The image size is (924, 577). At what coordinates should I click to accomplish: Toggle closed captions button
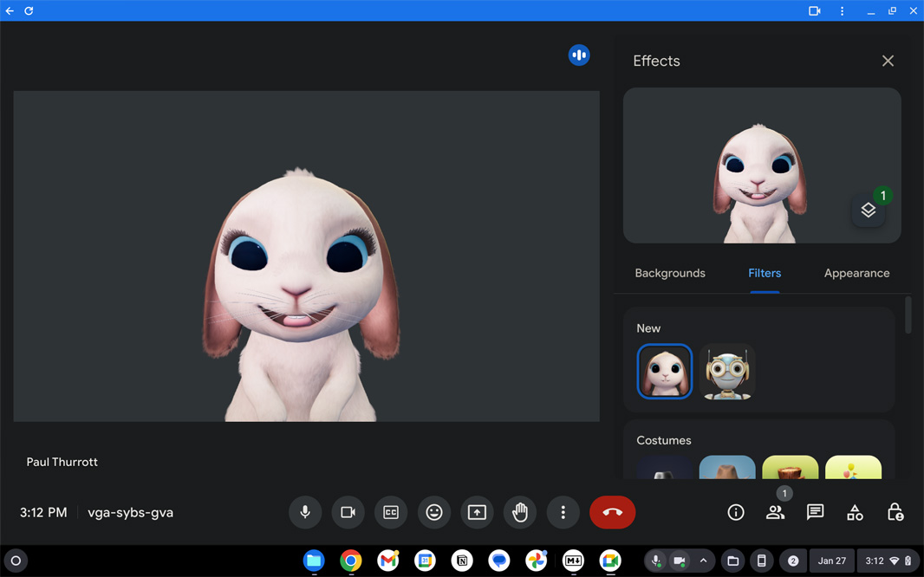(x=391, y=512)
